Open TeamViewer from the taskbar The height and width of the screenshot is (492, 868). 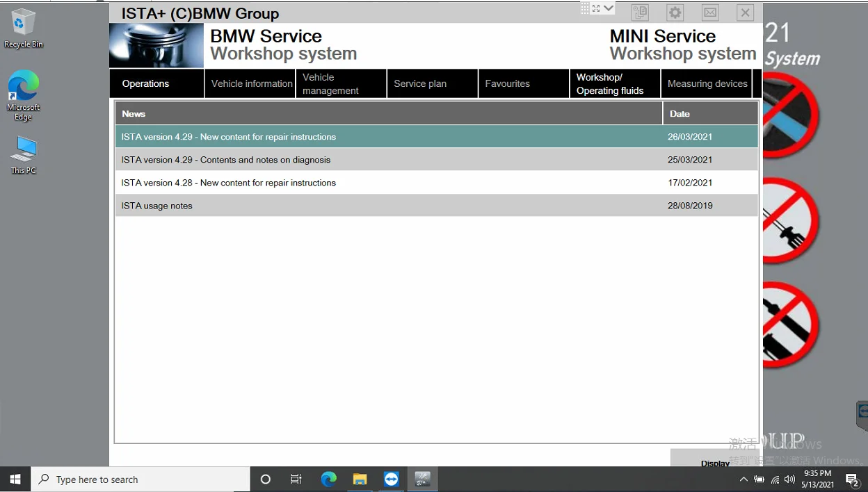pos(392,479)
